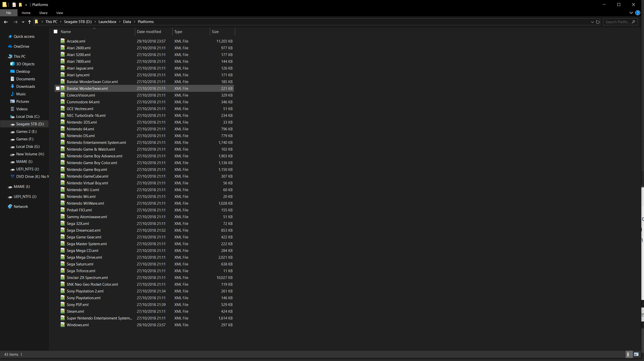Click Launchbox in the breadcrumb path
Image resolution: width=644 pixels, height=361 pixels.
tap(107, 22)
